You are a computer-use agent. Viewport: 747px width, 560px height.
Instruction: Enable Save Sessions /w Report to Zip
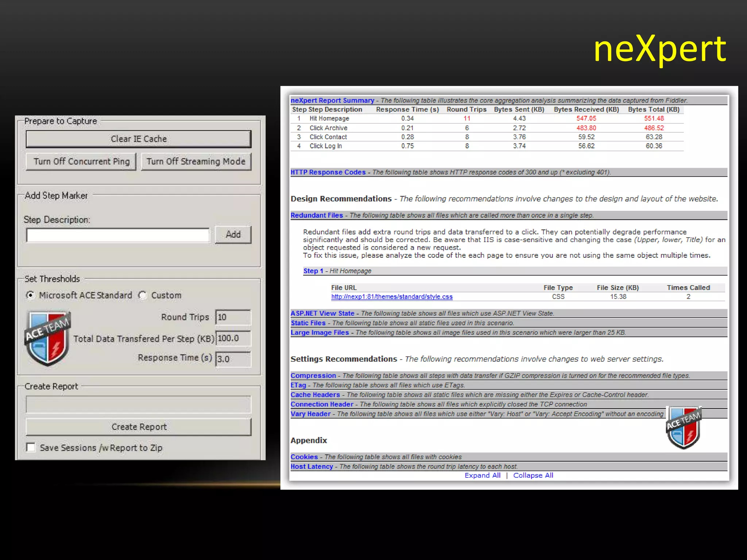coord(31,447)
